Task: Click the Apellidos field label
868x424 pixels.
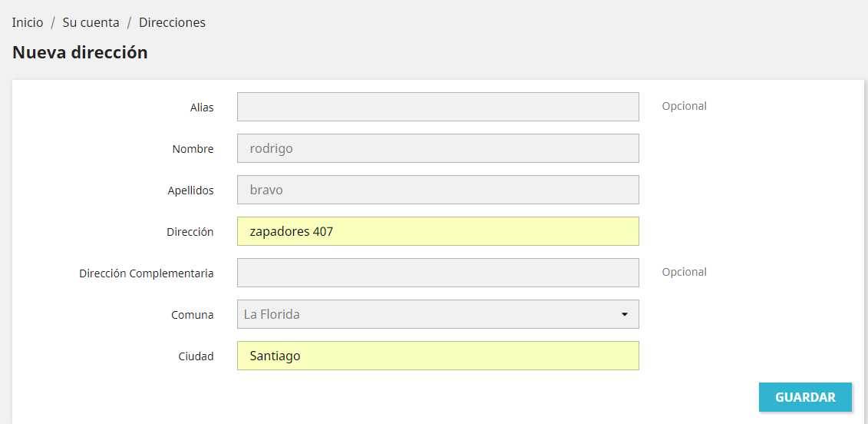Action: [190, 190]
